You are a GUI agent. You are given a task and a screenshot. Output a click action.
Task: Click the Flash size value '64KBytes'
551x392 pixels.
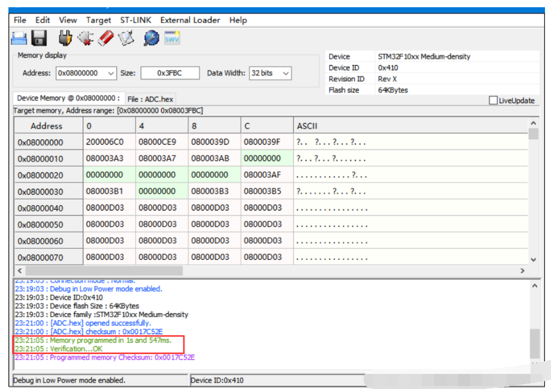click(x=393, y=90)
